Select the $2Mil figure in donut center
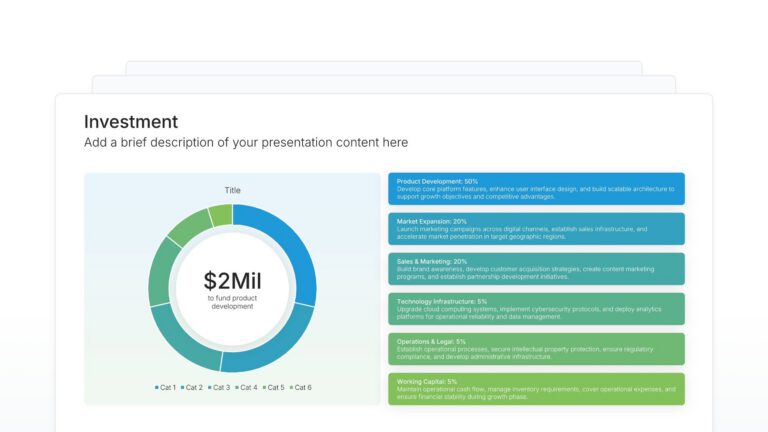768x432 pixels. pyautogui.click(x=232, y=281)
